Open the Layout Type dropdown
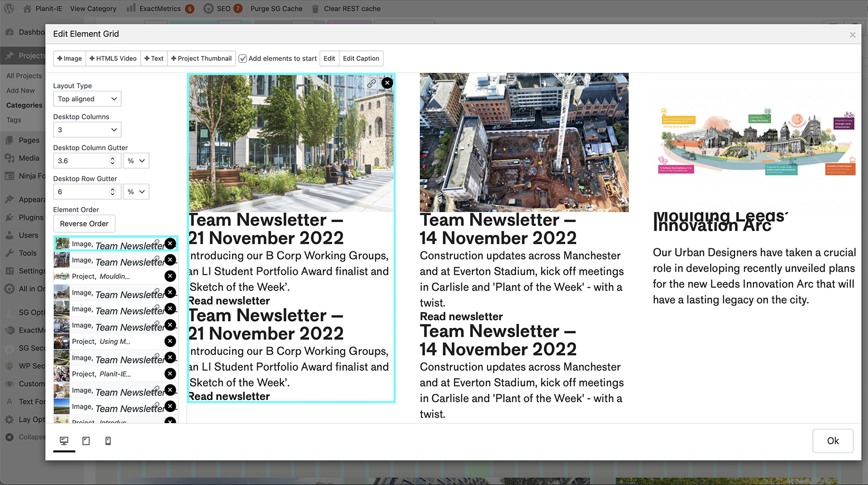Viewport: 868px width, 485px height. [87, 99]
